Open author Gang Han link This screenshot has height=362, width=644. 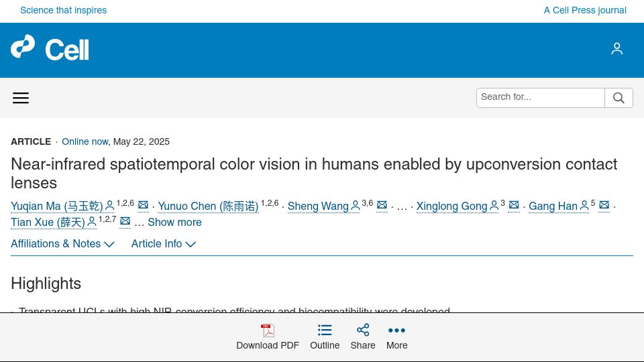pyautogui.click(x=553, y=206)
